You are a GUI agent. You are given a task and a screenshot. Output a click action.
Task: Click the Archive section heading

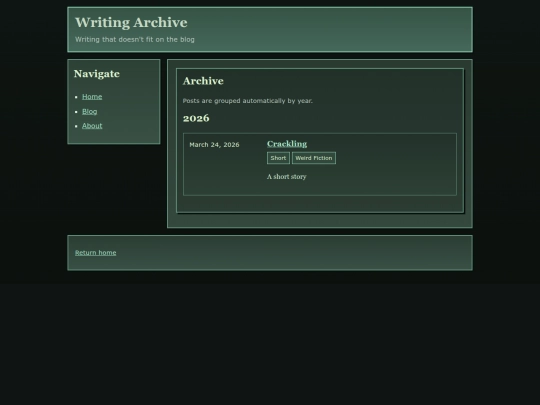(x=203, y=81)
